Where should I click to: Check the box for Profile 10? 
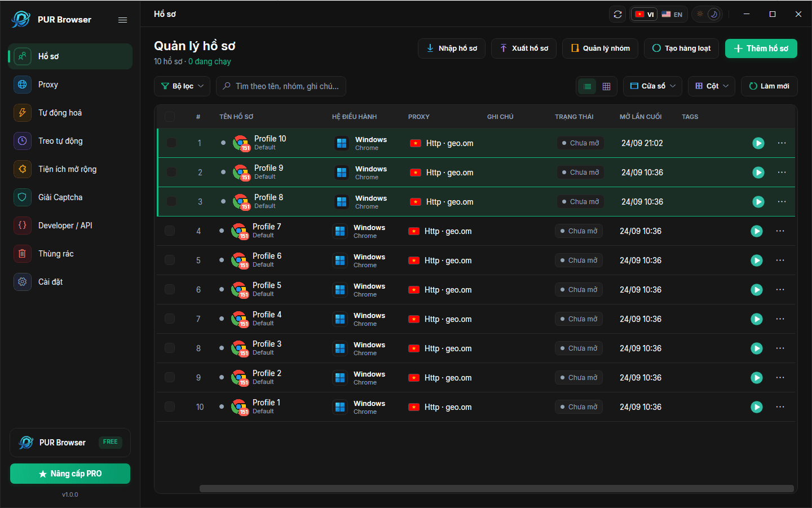pyautogui.click(x=171, y=143)
